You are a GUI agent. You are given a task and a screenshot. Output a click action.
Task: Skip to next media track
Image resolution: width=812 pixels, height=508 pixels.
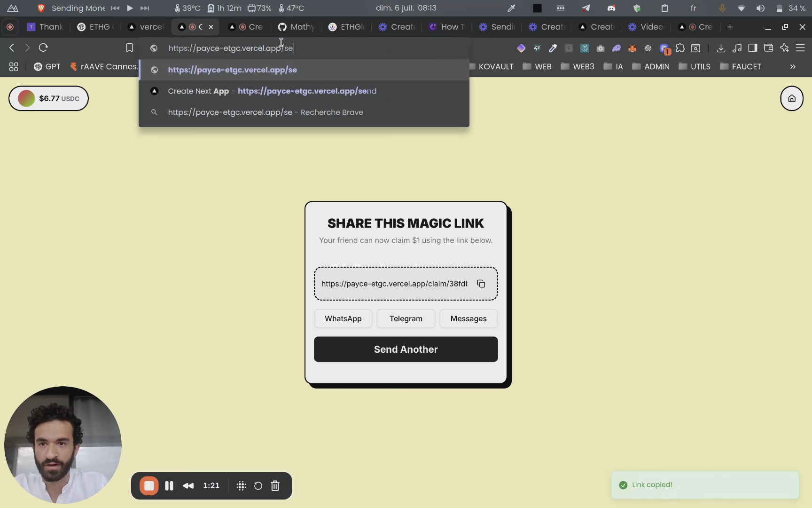[x=145, y=8]
